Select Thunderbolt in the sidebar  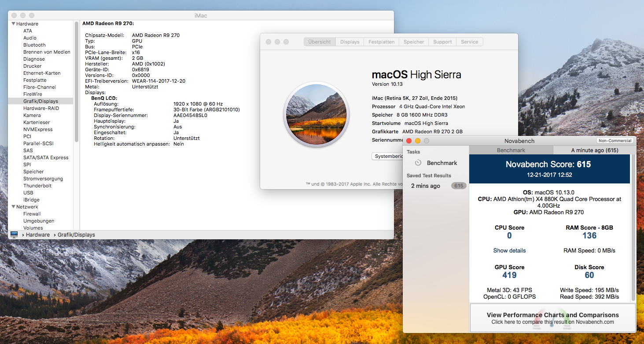(37, 186)
